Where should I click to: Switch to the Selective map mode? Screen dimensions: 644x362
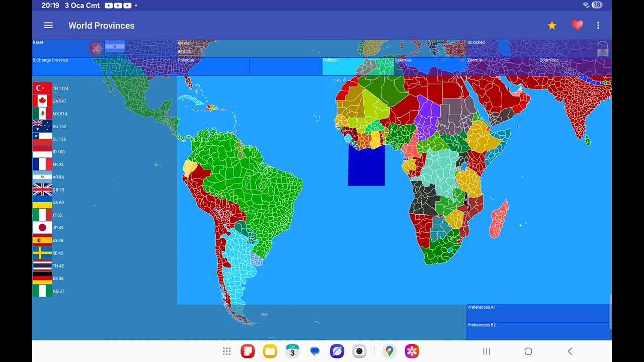tap(431, 66)
